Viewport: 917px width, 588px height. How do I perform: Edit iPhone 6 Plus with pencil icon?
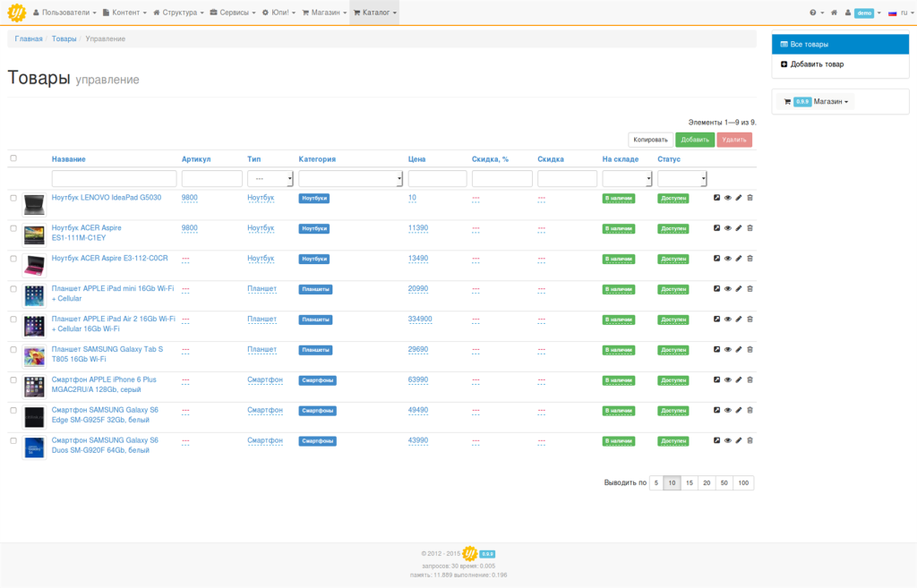(x=739, y=380)
